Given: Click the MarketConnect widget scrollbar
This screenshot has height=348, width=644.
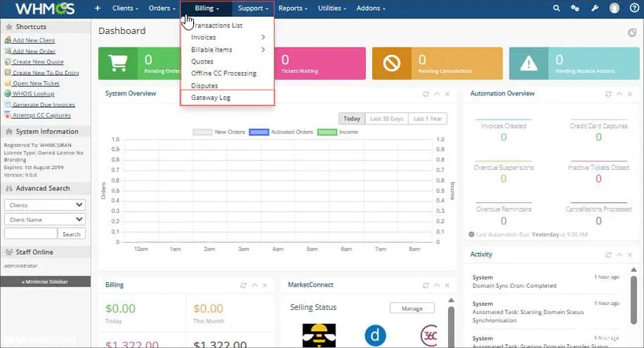Looking at the screenshot, I should point(451,327).
